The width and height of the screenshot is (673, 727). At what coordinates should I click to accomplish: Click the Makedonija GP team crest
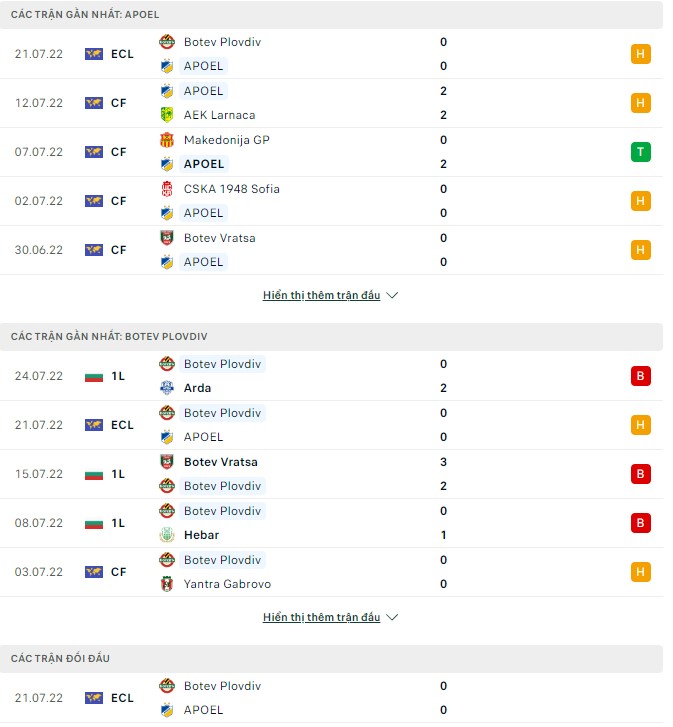167,140
